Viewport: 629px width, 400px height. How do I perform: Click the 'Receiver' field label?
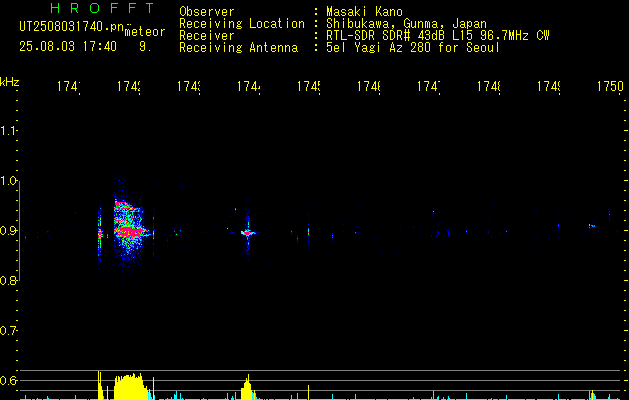207,36
